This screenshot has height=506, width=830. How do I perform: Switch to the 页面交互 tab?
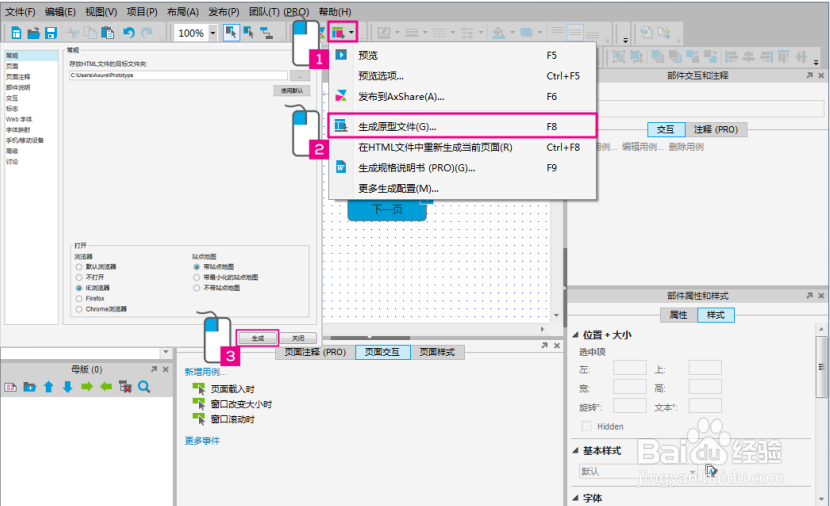pyautogui.click(x=382, y=352)
